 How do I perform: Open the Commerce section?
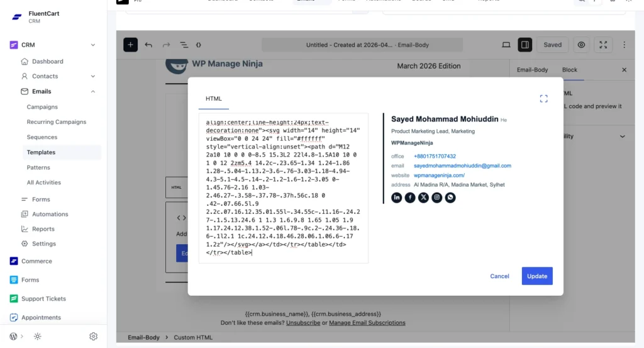36,261
